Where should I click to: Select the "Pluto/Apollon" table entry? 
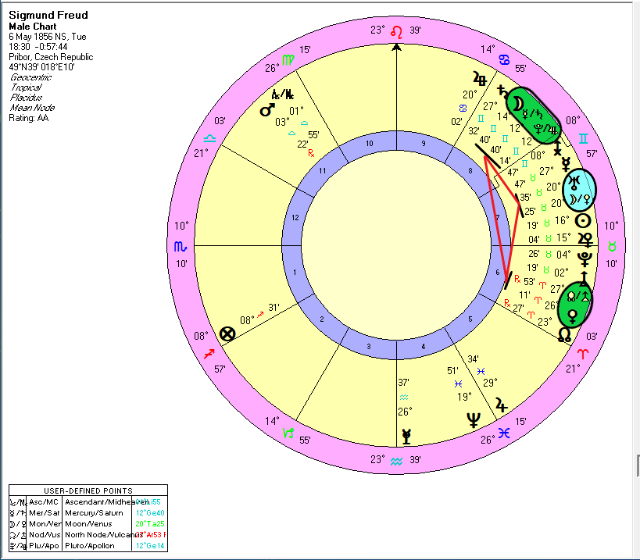(89, 546)
